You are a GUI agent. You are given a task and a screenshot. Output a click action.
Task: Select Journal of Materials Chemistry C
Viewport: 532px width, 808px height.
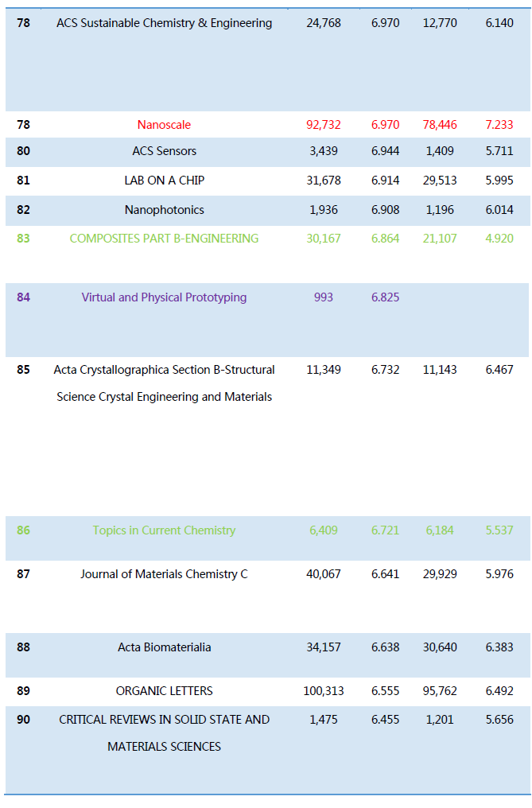coord(164,574)
